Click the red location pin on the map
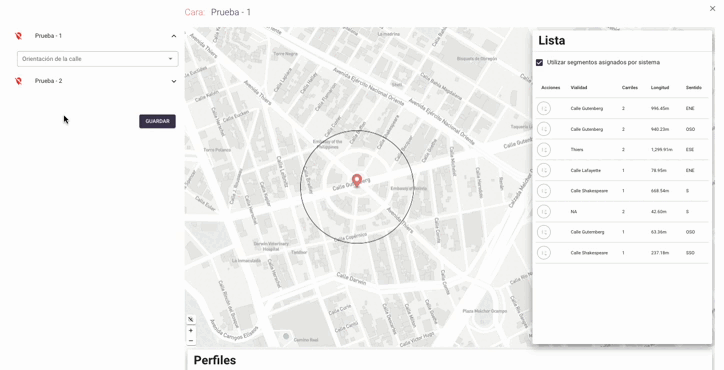 [356, 180]
